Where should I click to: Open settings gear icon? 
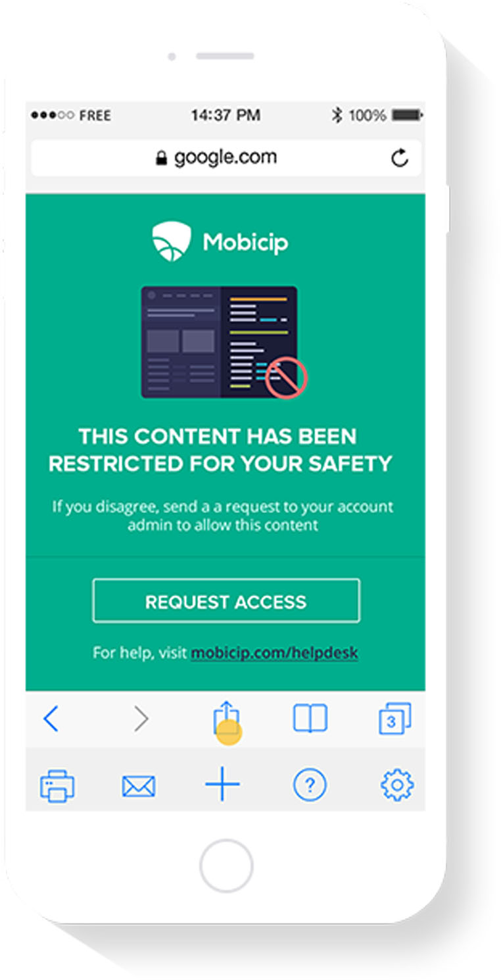click(397, 785)
